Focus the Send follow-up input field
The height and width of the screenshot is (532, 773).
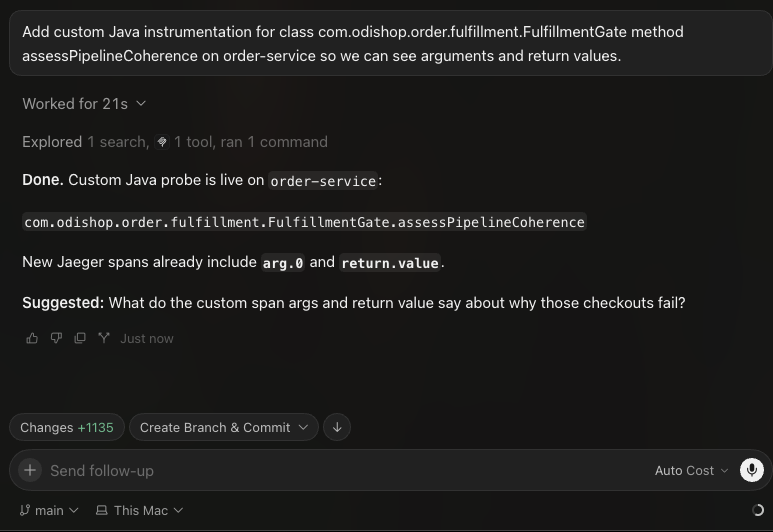pos(345,470)
